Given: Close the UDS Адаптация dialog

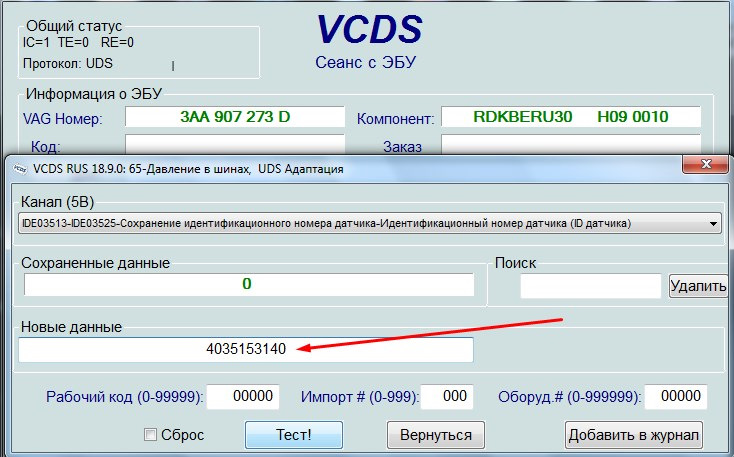Looking at the screenshot, I should (706, 164).
